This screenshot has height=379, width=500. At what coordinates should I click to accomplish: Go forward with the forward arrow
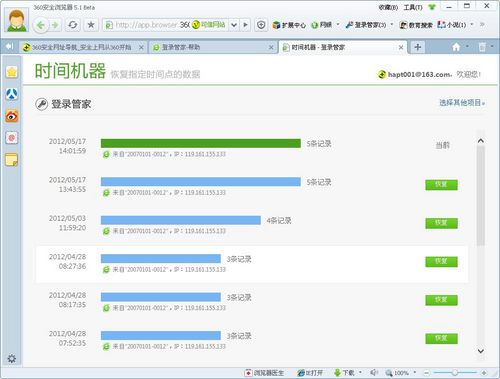click(x=55, y=25)
